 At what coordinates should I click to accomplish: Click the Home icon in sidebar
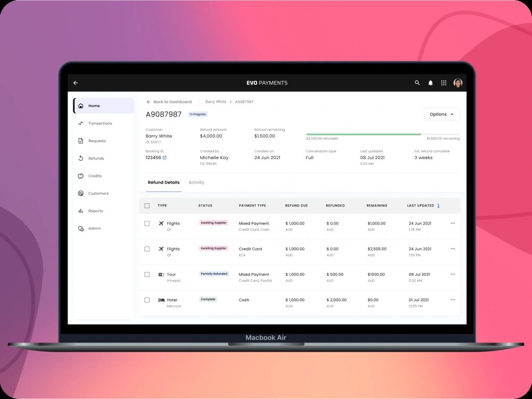pos(81,106)
